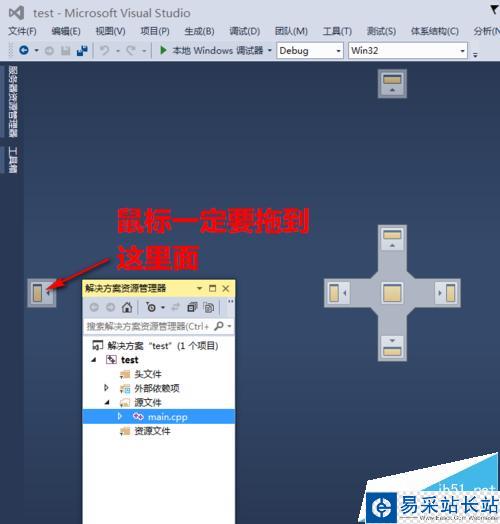The image size is (500, 524).
Task: Click the dock-left icon in the cross guide
Action: point(338,293)
